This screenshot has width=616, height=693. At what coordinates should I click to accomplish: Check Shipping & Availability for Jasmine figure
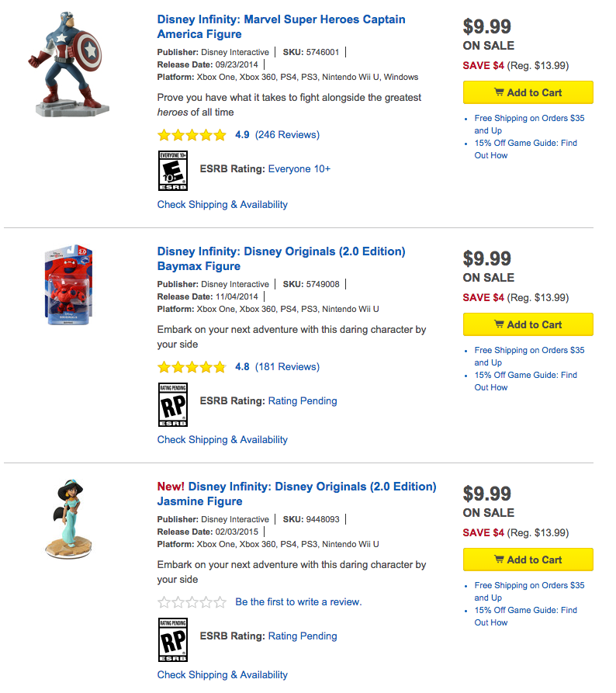click(x=222, y=674)
